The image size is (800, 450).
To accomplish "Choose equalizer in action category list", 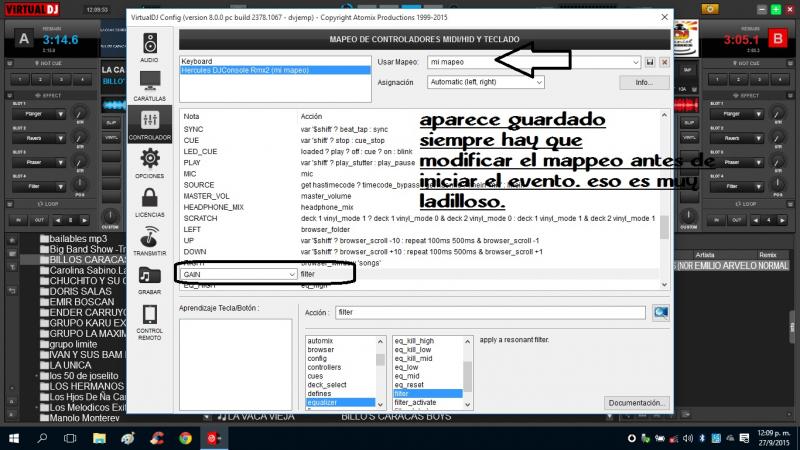I will [341, 403].
